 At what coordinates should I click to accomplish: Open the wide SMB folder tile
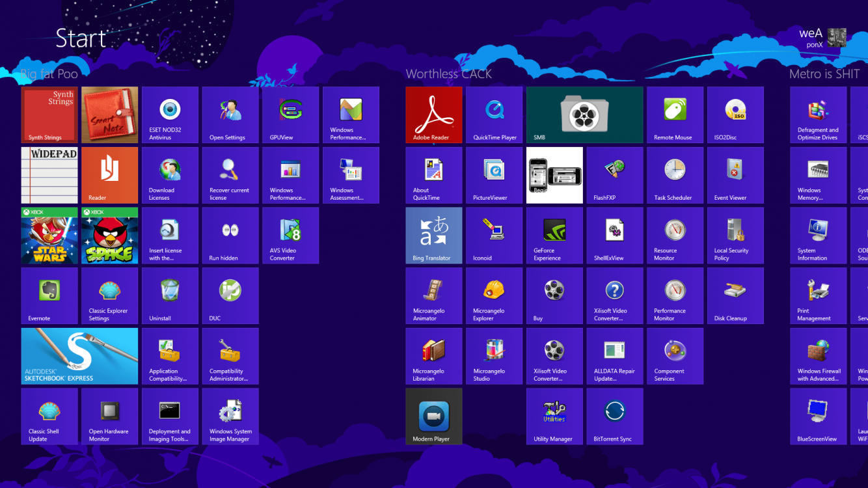pyautogui.click(x=584, y=115)
